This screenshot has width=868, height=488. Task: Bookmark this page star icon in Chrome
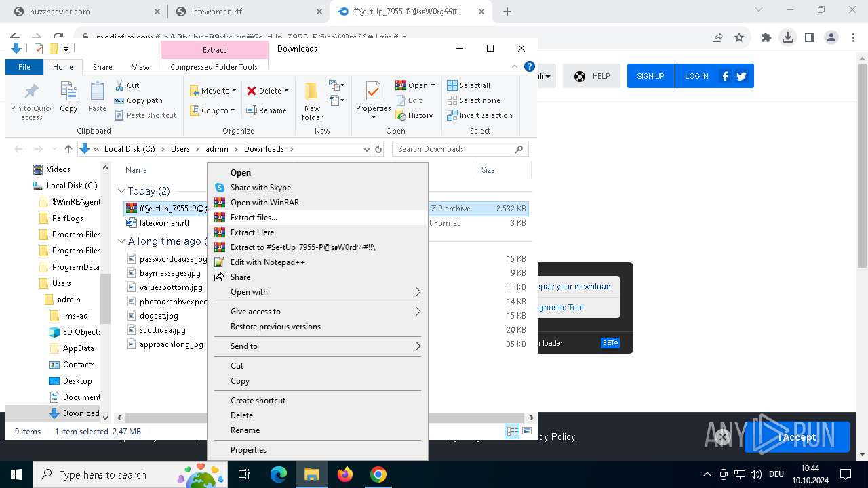pos(739,38)
